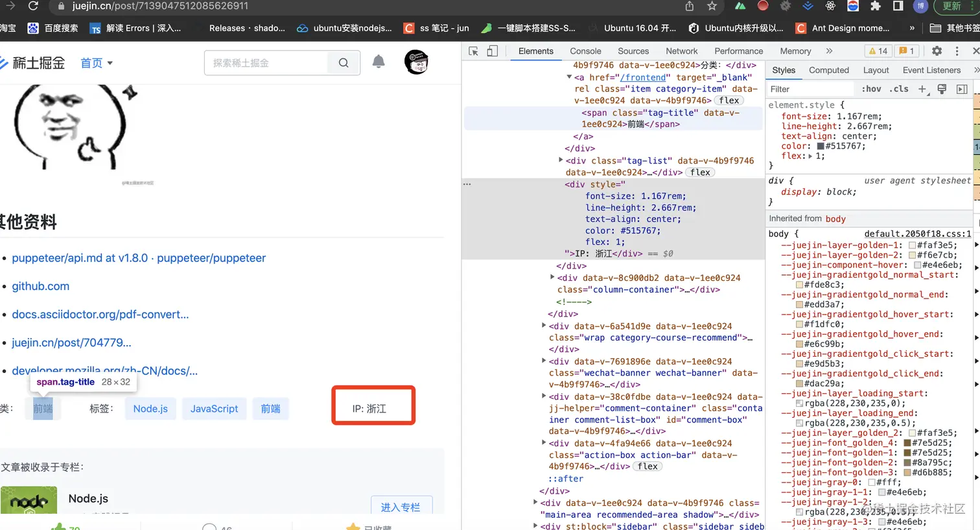Toggle computed styles sidebar icon
This screenshot has height=530, width=980.
pos(962,89)
